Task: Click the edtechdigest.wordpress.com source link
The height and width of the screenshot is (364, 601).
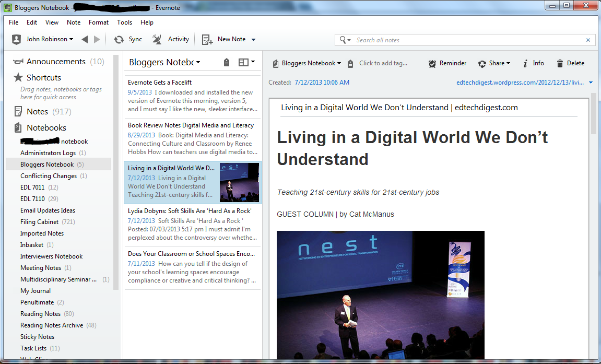Action: 520,83
